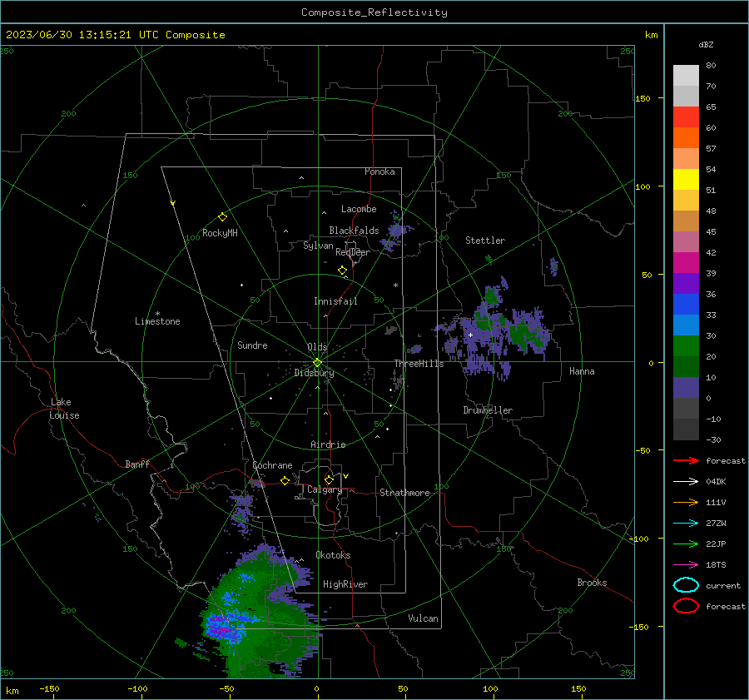Select the magenta 18TS arrow icon
This screenshot has width=749, height=700.
[x=686, y=565]
